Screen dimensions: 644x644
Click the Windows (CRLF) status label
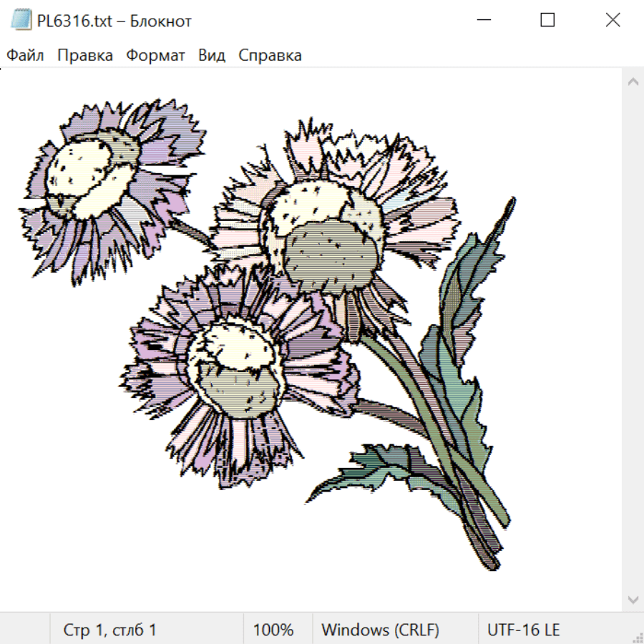pos(380,630)
